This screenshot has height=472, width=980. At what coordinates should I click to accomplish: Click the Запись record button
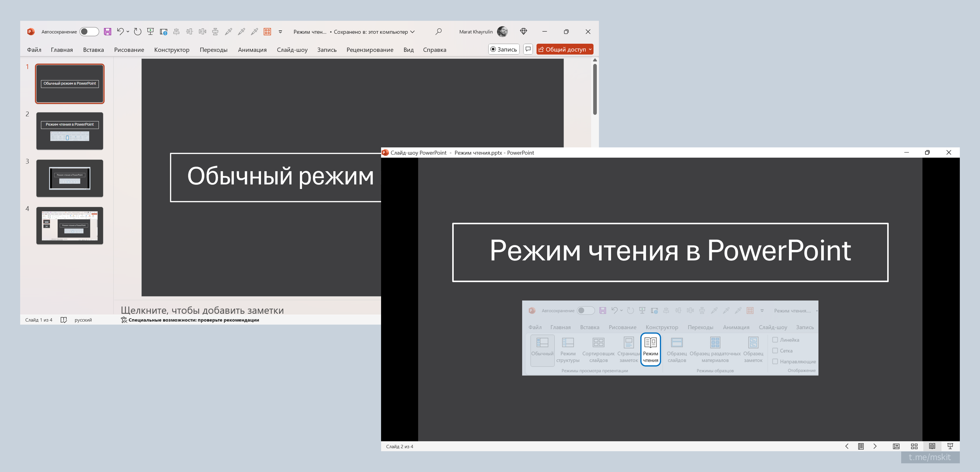pos(504,49)
